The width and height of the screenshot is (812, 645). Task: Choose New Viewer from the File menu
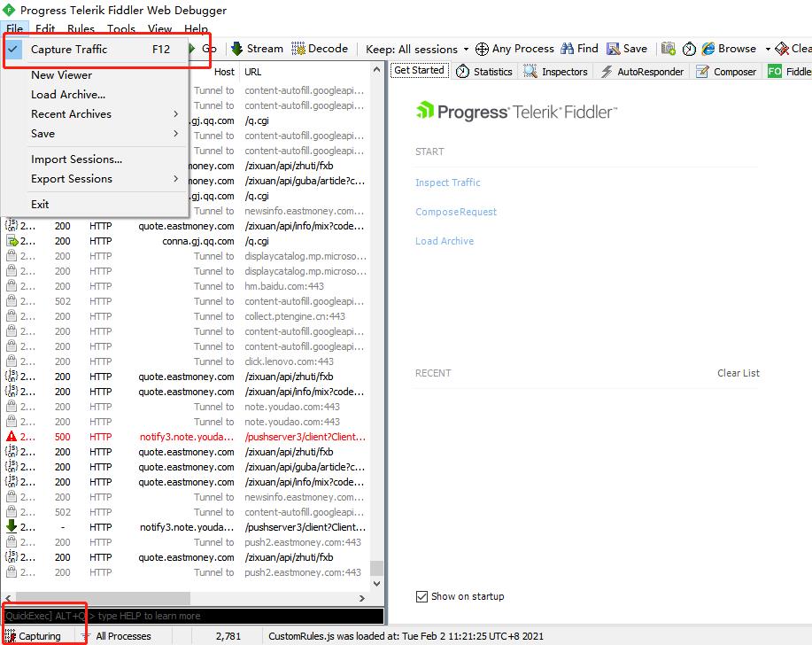click(x=95, y=75)
